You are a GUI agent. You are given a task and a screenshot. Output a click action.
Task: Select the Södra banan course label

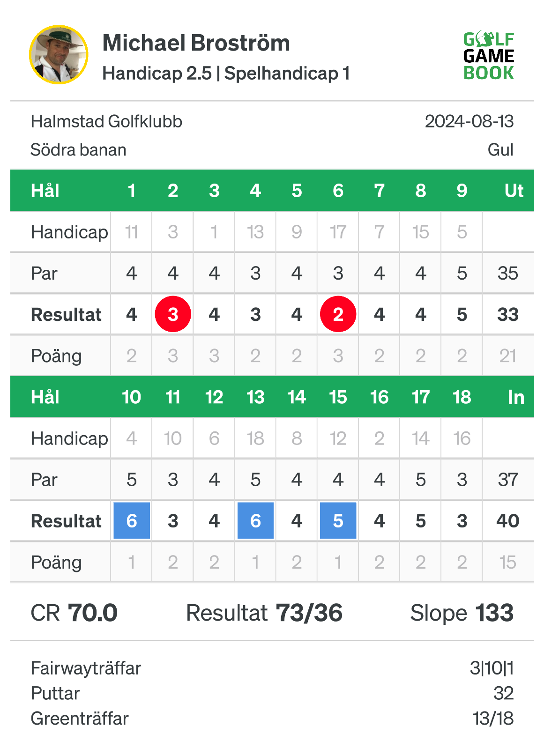(x=79, y=150)
